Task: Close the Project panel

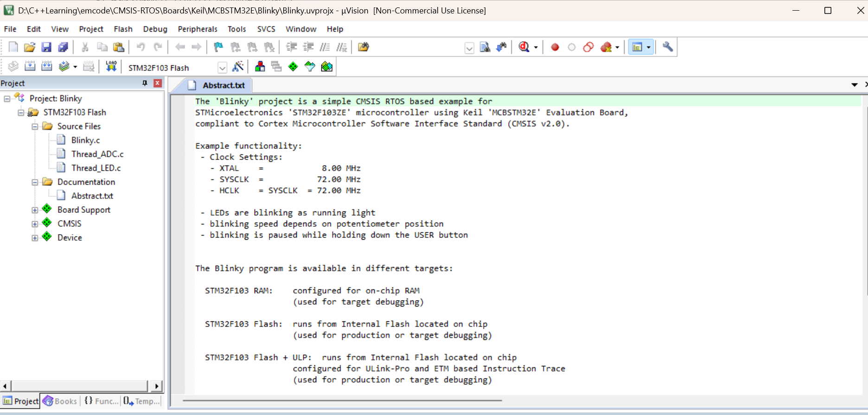Action: click(158, 83)
